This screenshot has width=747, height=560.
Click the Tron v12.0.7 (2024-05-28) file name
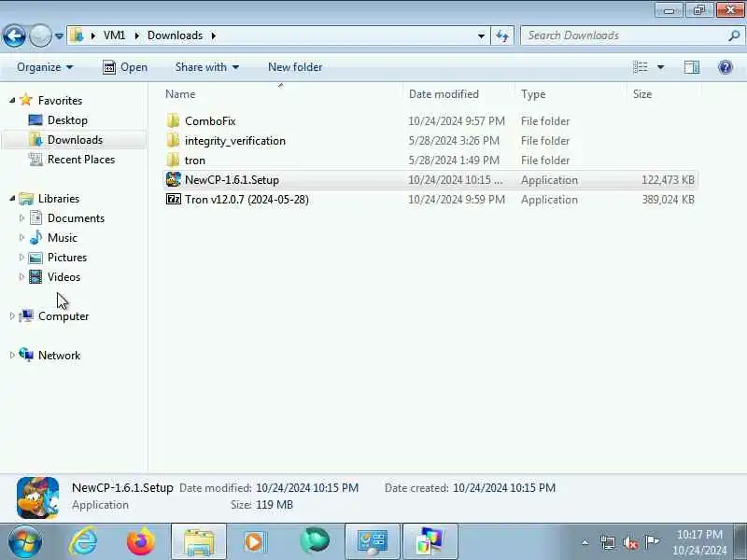click(247, 200)
